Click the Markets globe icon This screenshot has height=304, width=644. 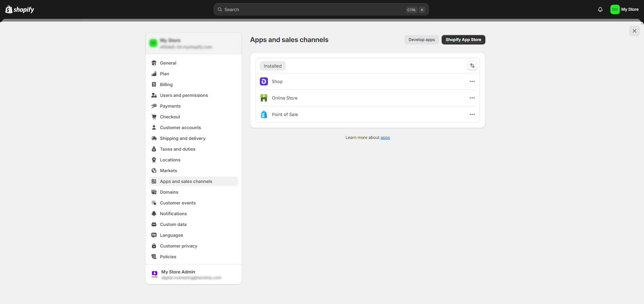[x=154, y=170]
